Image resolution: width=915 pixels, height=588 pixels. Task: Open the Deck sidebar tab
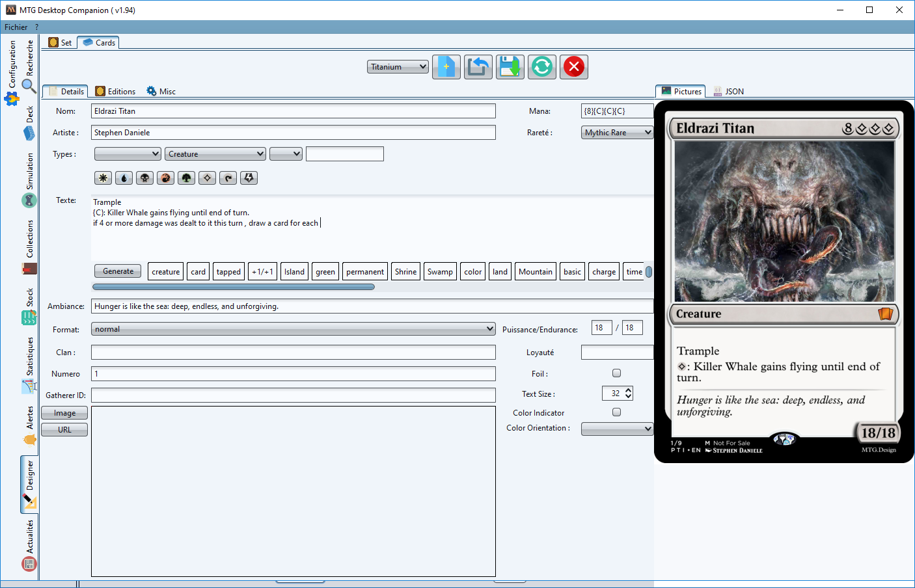tap(29, 123)
